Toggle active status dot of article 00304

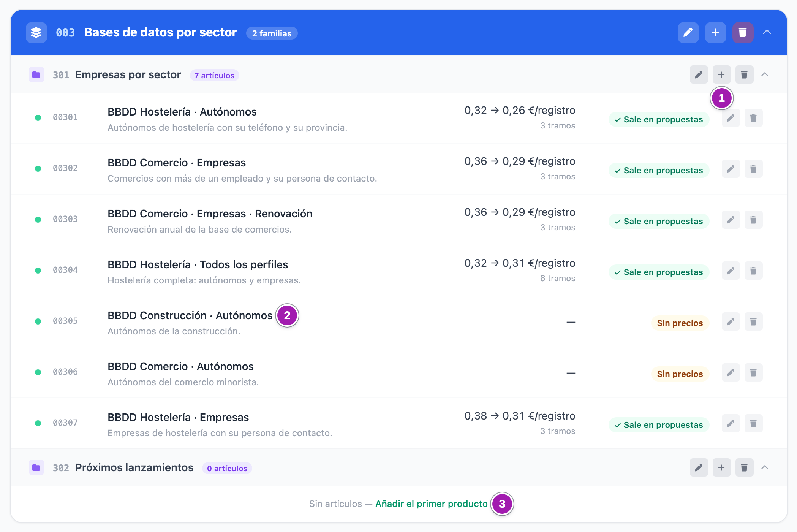coord(38,271)
